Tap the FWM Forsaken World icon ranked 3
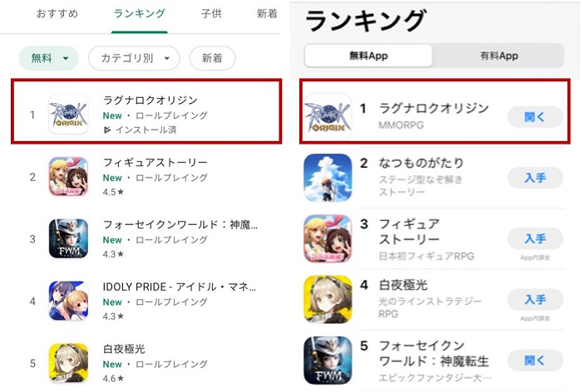Image resolution: width=582 pixels, height=392 pixels. [x=69, y=238]
